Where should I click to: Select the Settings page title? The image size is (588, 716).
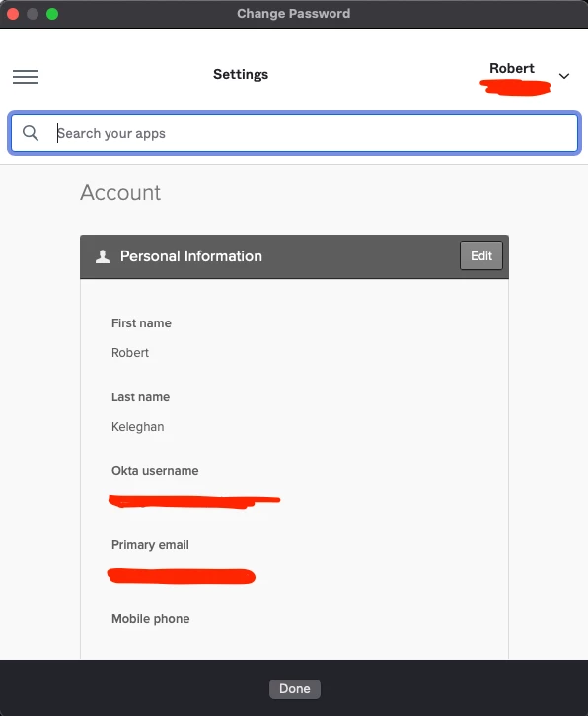click(x=241, y=74)
